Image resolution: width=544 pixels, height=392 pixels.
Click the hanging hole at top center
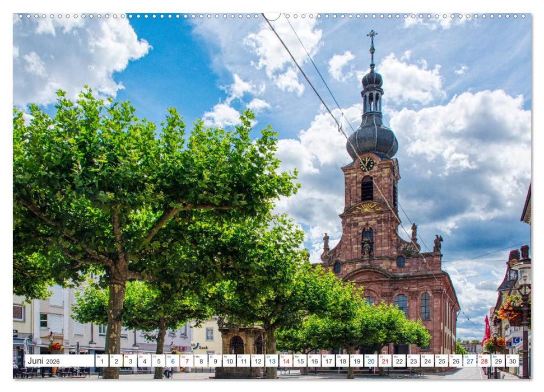point(272,16)
